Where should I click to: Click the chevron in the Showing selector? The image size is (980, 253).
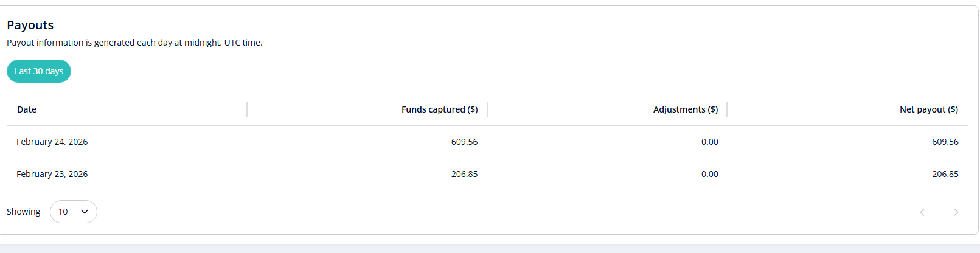[85, 212]
